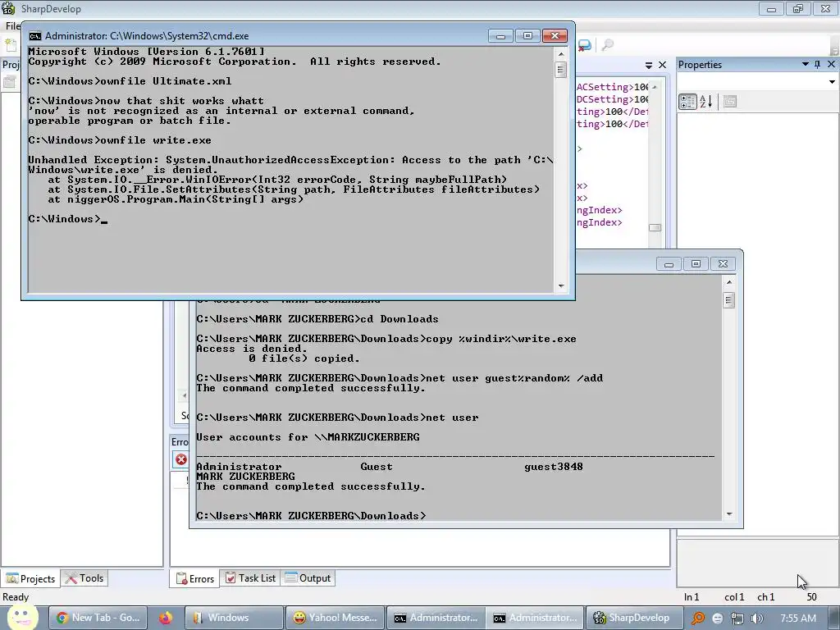Screen dimensions: 840x630
Task: Click the cmd icon in front console title bar
Action: [35, 36]
